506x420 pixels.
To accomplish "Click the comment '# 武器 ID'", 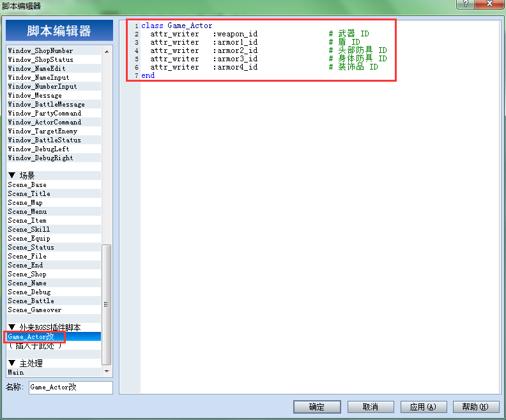I will tap(349, 34).
